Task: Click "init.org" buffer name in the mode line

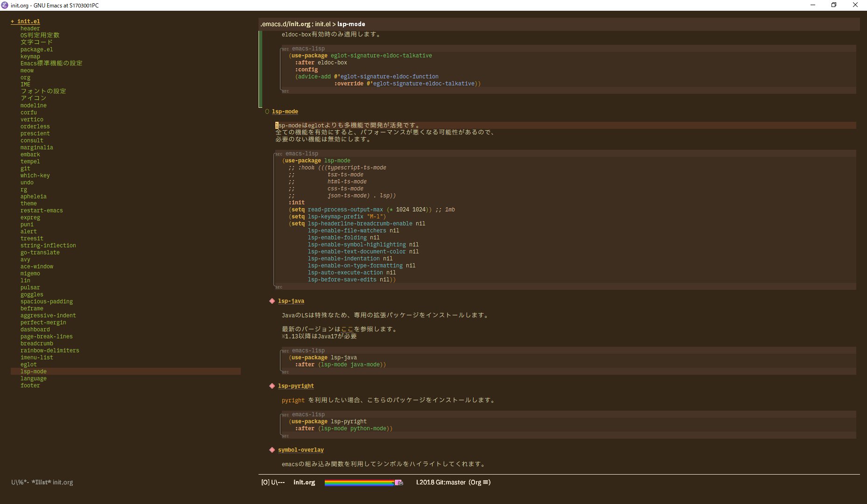Action: [304, 482]
